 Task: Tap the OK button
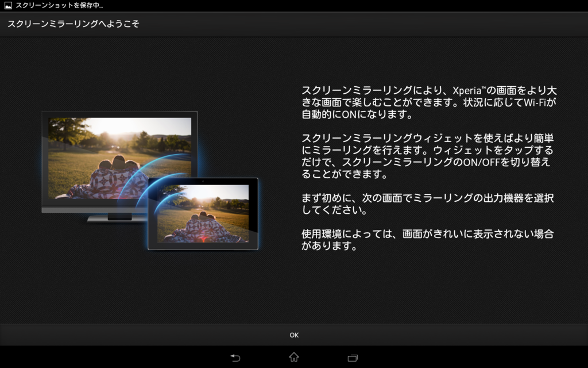coord(294,335)
